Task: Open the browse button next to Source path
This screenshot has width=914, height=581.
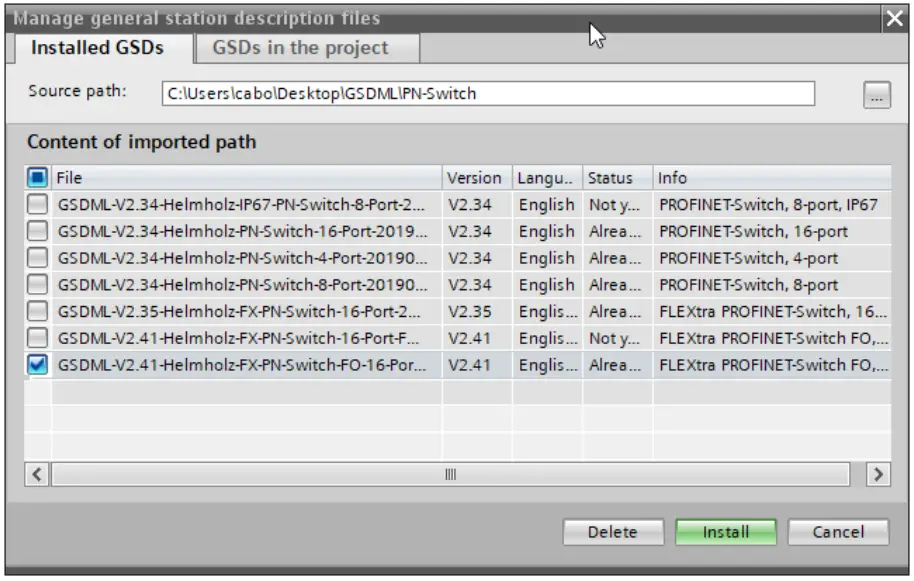Action: click(x=877, y=94)
